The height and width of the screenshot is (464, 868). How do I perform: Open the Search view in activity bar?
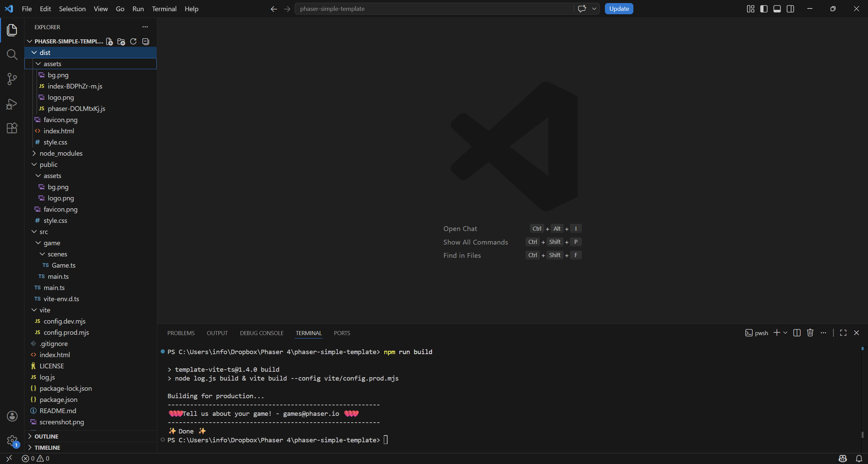12,54
